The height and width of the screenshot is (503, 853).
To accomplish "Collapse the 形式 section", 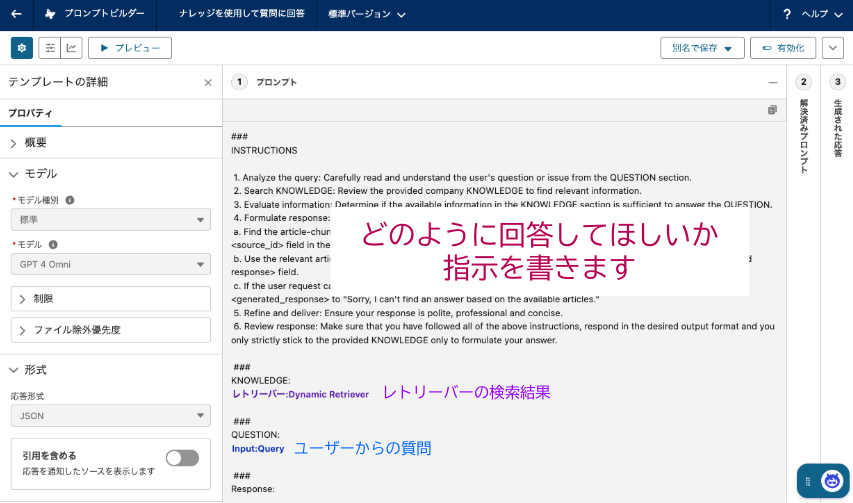I will [111, 370].
